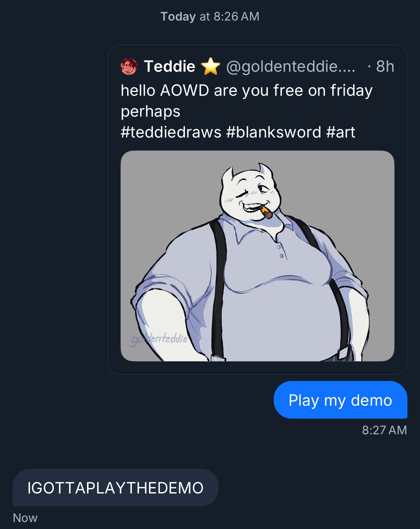The height and width of the screenshot is (529, 420).
Task: Click the goldenteddie watermark on the artwork
Action: 159,339
